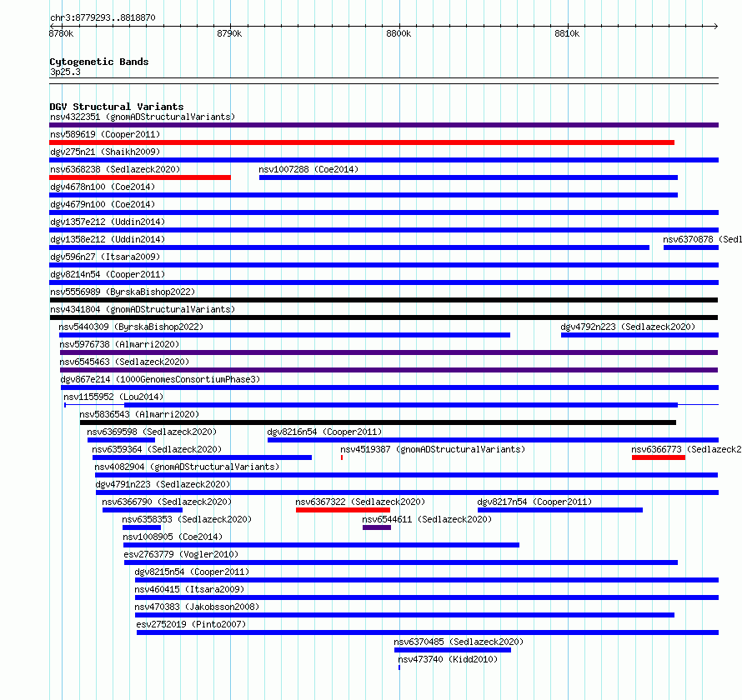Viewport: 742px width, 700px height.
Task: Click the red nsv6367322 Sedlazeck2020 bar
Action: [x=343, y=510]
